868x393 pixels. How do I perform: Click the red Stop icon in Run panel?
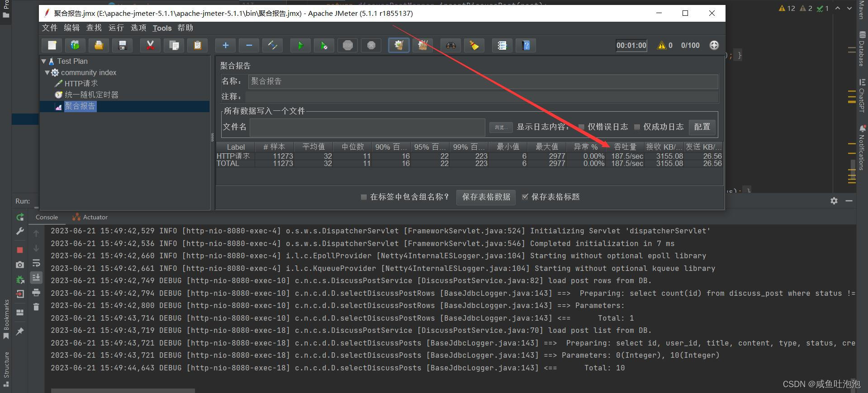click(x=20, y=250)
